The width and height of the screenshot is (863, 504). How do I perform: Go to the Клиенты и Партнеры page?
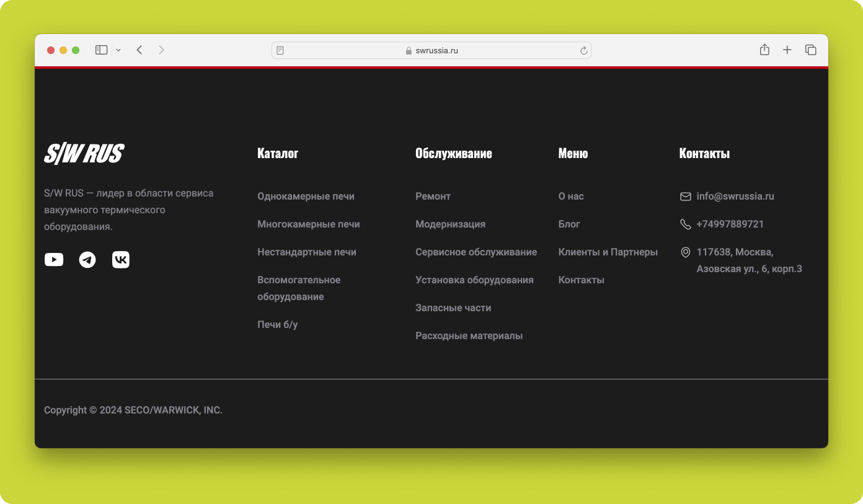pyautogui.click(x=608, y=252)
